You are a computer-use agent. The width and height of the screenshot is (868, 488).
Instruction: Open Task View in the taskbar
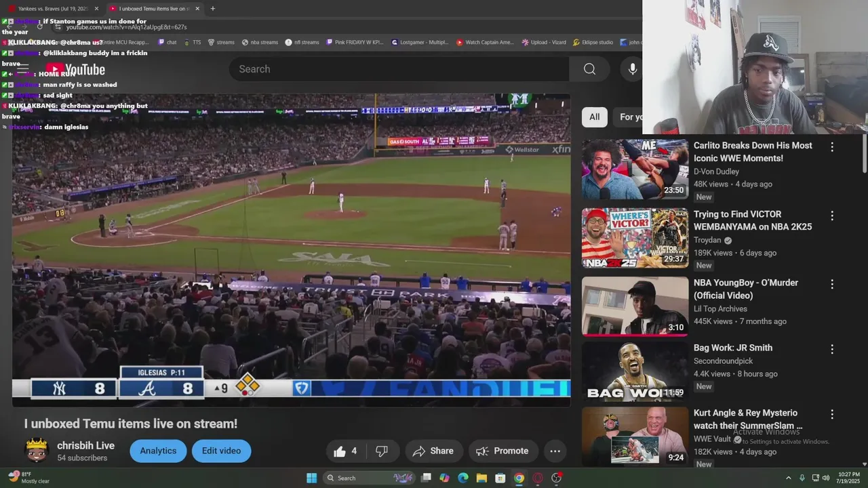tap(426, 478)
